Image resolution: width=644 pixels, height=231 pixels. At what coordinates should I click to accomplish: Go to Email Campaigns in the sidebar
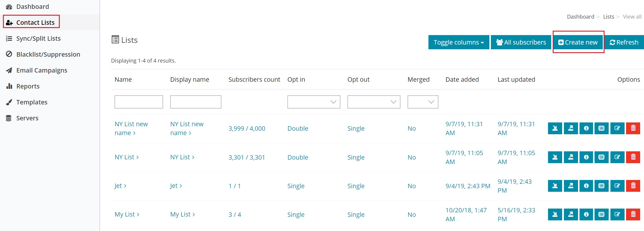pyautogui.click(x=42, y=70)
